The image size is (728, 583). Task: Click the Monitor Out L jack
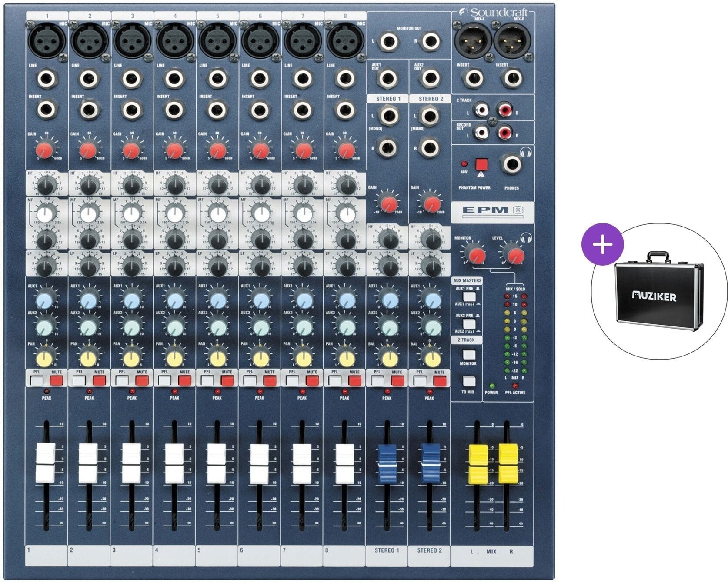pos(388,42)
